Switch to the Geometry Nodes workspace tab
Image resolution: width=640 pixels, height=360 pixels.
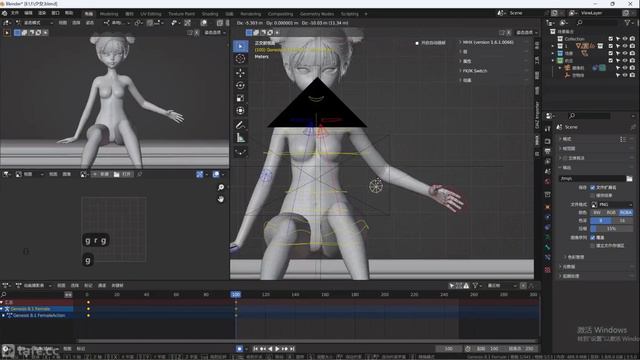click(317, 14)
